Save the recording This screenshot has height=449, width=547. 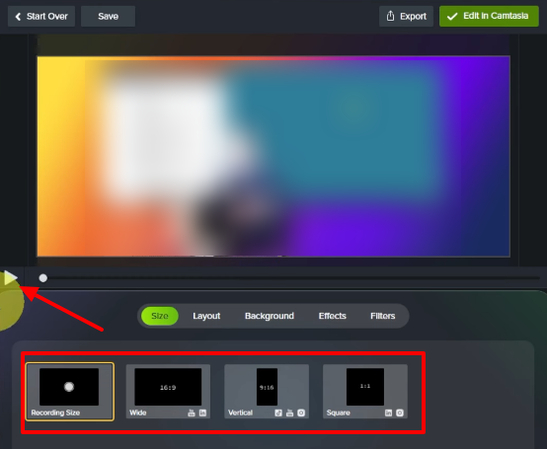(x=108, y=16)
